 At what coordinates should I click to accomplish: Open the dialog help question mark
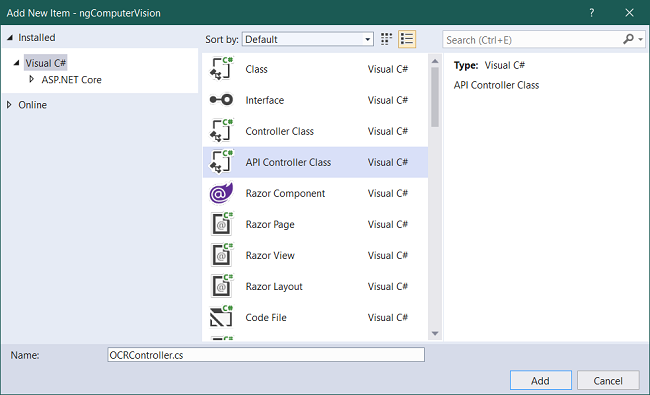pyautogui.click(x=592, y=13)
